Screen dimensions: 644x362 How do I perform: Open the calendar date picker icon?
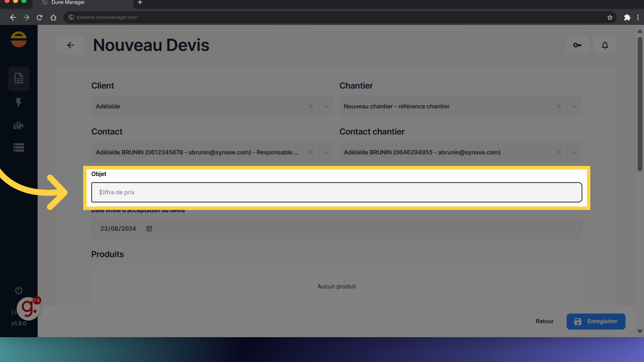(149, 229)
